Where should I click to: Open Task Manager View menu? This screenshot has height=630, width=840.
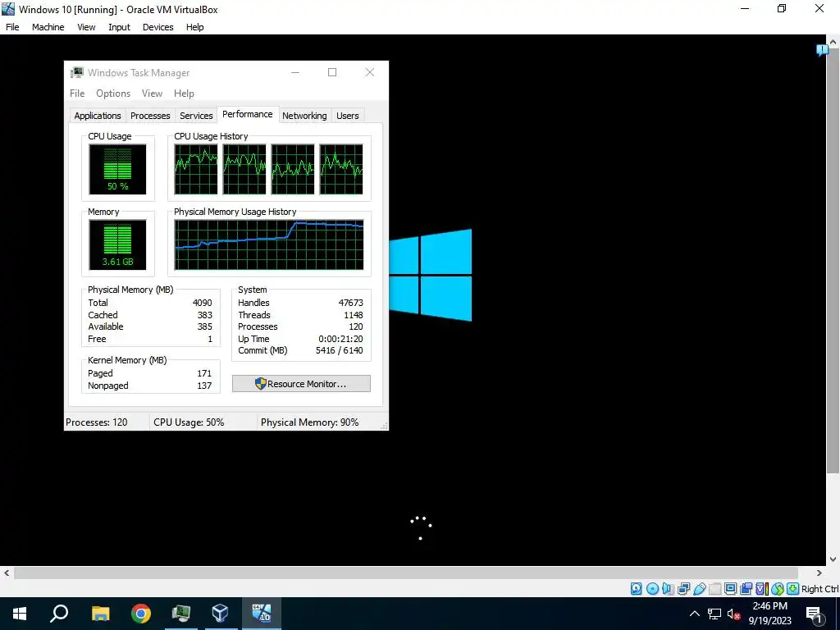point(152,94)
